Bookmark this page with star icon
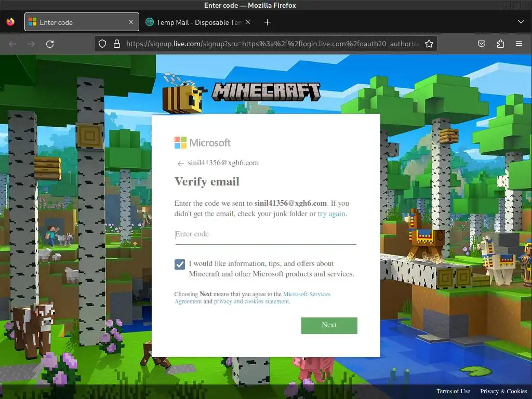 [x=429, y=44]
